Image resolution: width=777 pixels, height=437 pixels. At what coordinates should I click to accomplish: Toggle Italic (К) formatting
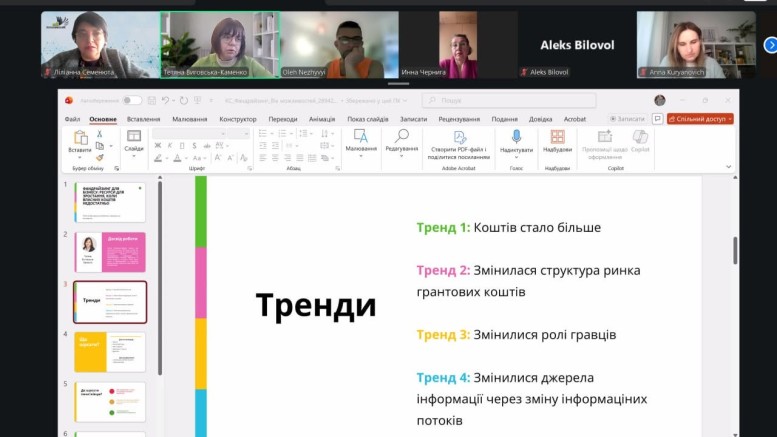click(170, 146)
